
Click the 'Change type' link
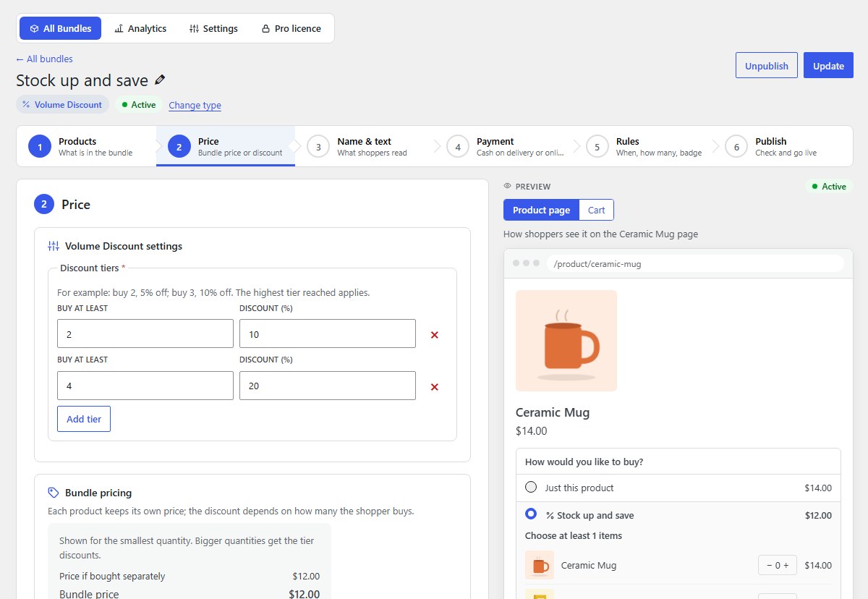195,105
